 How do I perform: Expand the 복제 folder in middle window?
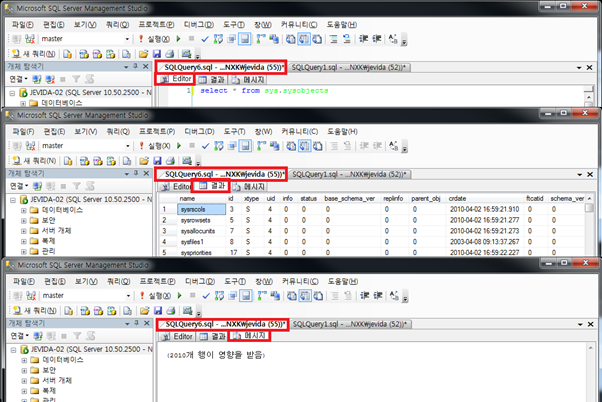coord(23,242)
